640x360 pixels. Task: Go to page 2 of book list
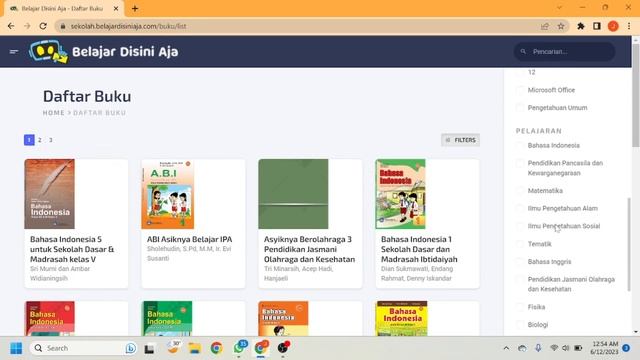[x=40, y=140]
